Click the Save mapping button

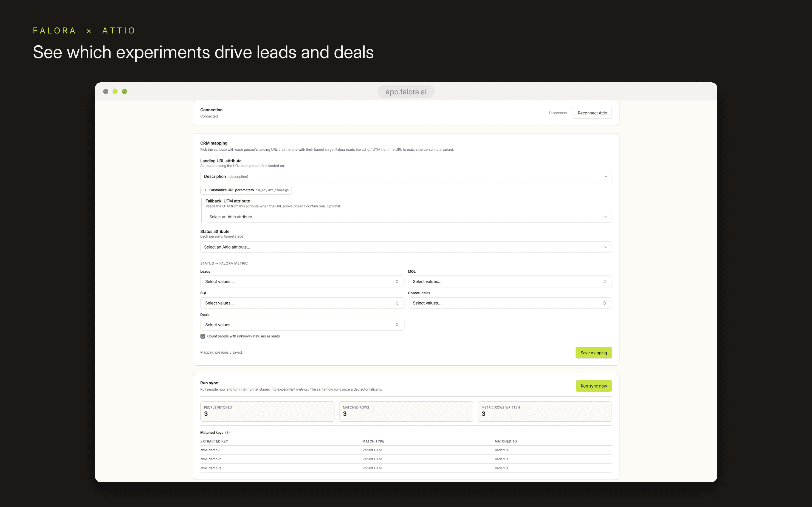pyautogui.click(x=593, y=353)
